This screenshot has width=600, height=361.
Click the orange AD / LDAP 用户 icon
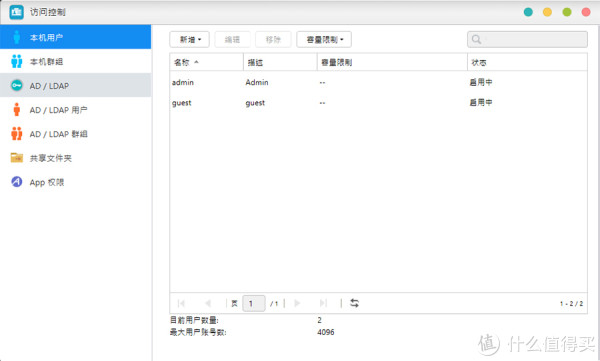pos(16,109)
